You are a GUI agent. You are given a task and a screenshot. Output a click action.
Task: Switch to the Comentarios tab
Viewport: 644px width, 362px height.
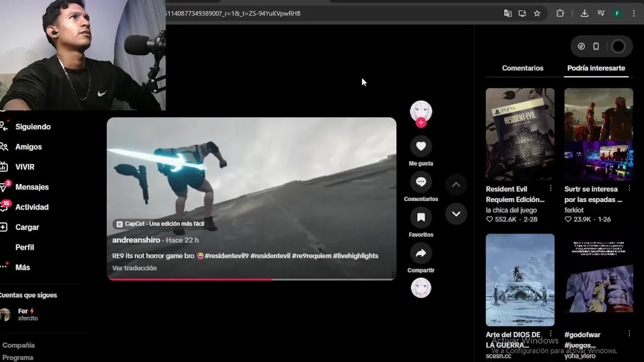click(x=523, y=68)
